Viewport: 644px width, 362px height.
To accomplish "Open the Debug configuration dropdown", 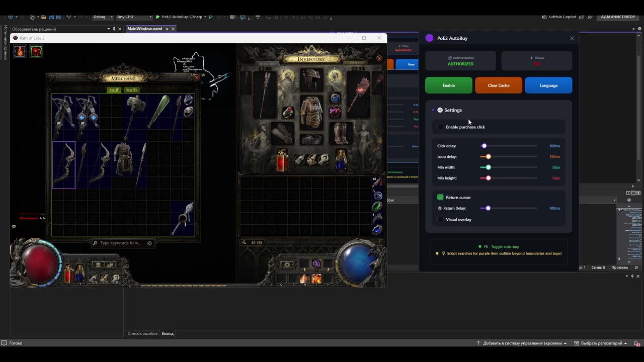I will point(102,17).
